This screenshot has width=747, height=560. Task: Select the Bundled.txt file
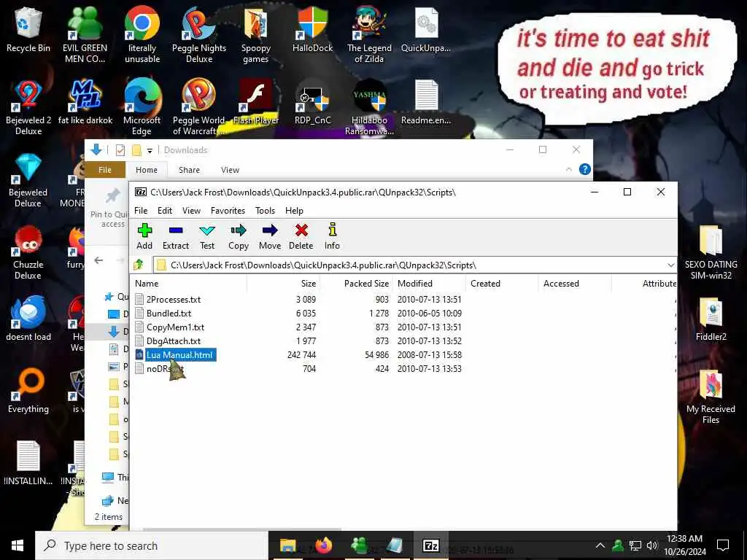(169, 314)
